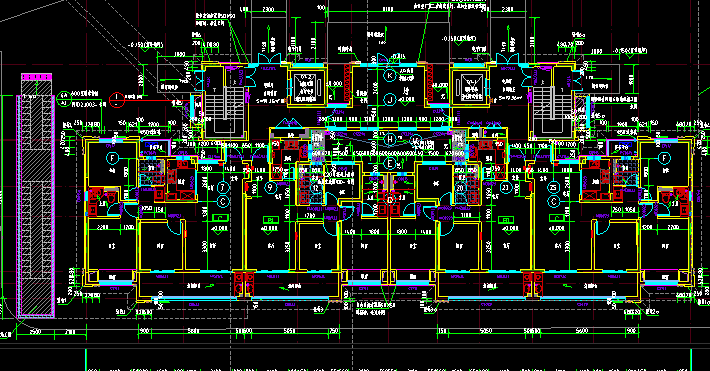Viewport: 710px width, 371px height.
Task: Select the red detail callout circle numbered 1
Action: 117,100
